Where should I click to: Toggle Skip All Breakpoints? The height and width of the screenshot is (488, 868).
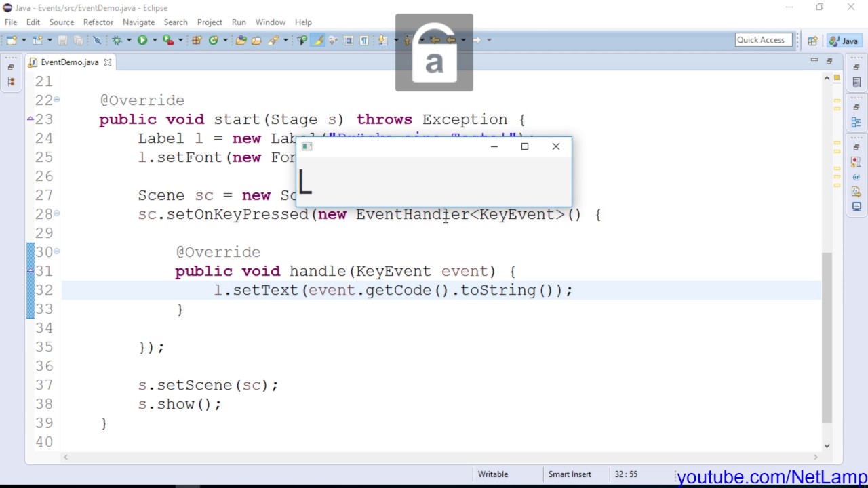pos(97,41)
